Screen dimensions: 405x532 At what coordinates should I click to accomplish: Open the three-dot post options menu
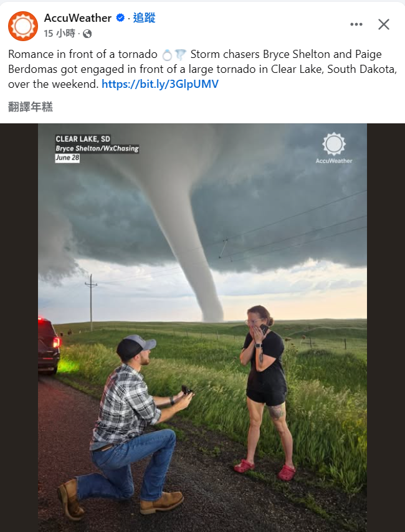356,24
